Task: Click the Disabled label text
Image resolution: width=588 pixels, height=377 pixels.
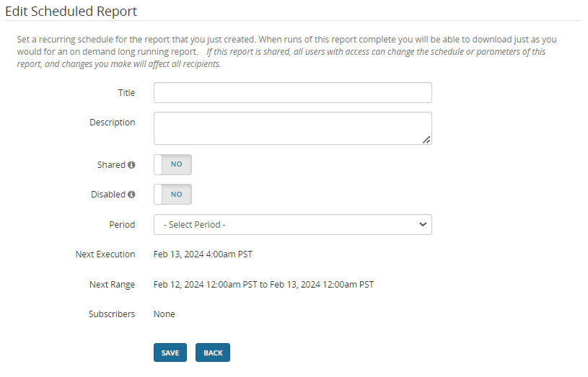Action: tap(108, 195)
